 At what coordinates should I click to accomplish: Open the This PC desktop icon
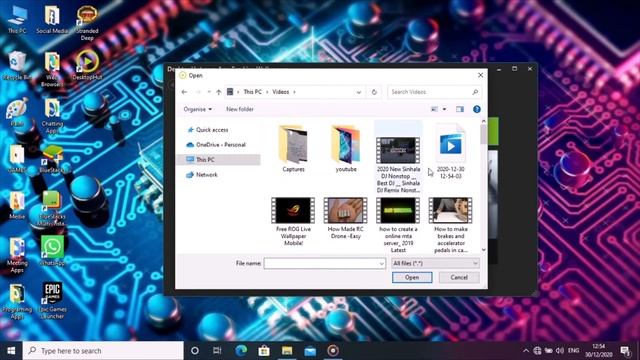[17, 19]
